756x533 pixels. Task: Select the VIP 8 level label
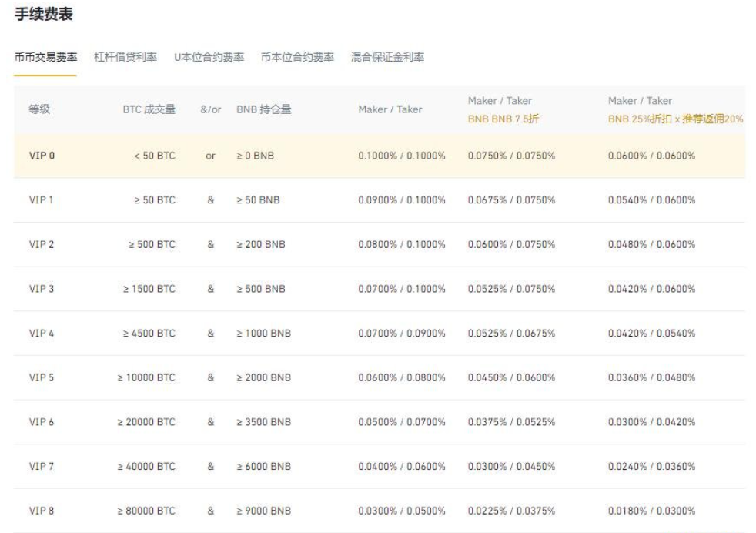(41, 511)
